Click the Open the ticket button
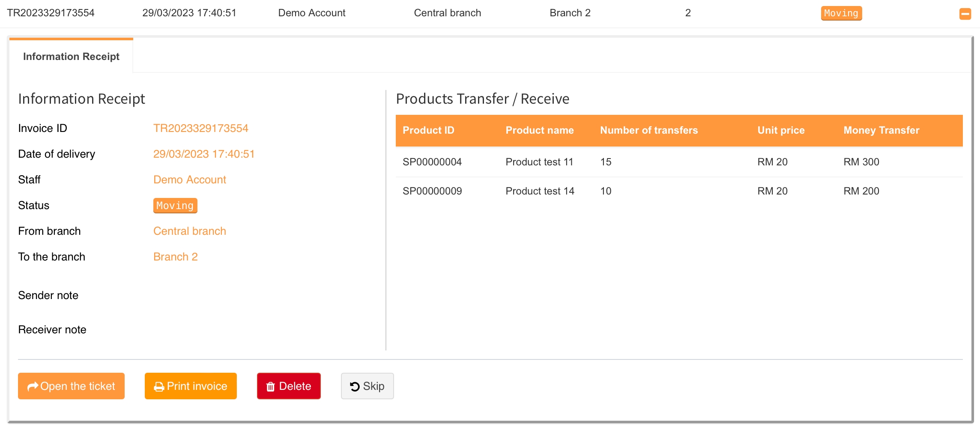Image resolution: width=980 pixels, height=425 pixels. (x=71, y=386)
